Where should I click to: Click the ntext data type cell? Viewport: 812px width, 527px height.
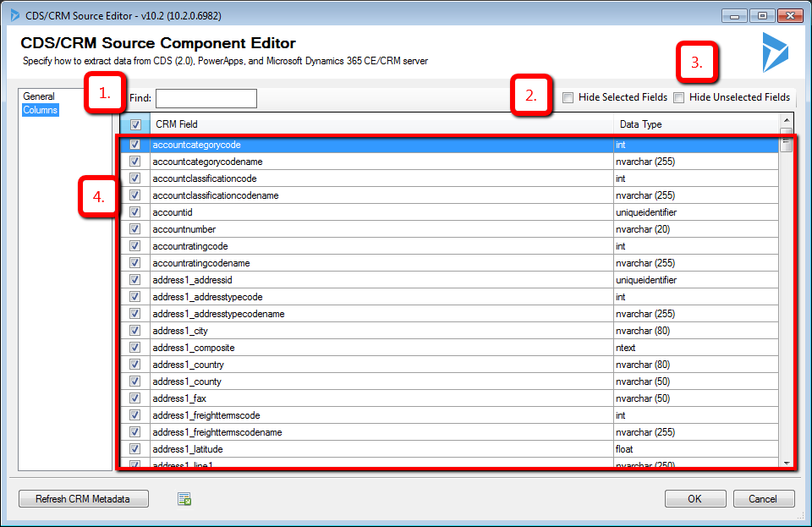pos(695,348)
